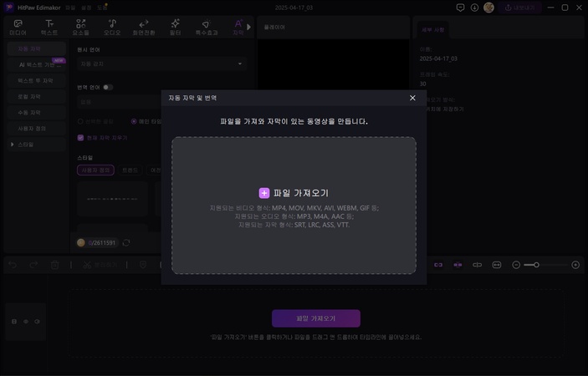Click the download icon in title bar
The height and width of the screenshot is (376, 588).
[474, 8]
